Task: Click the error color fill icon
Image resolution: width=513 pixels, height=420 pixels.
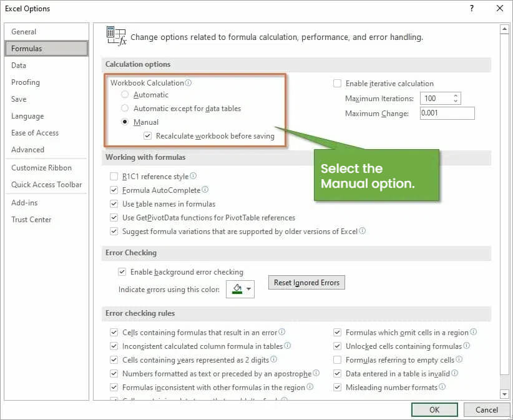Action: tap(236, 289)
